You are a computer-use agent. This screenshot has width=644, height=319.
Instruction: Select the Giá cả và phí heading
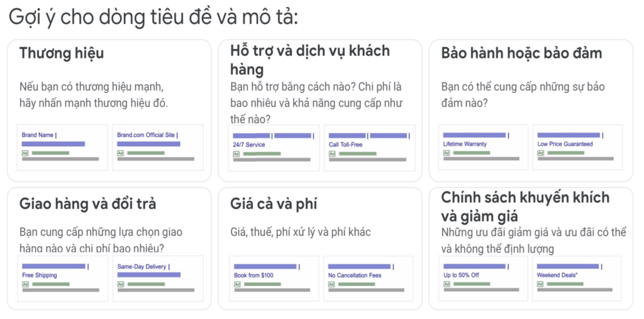click(x=274, y=204)
